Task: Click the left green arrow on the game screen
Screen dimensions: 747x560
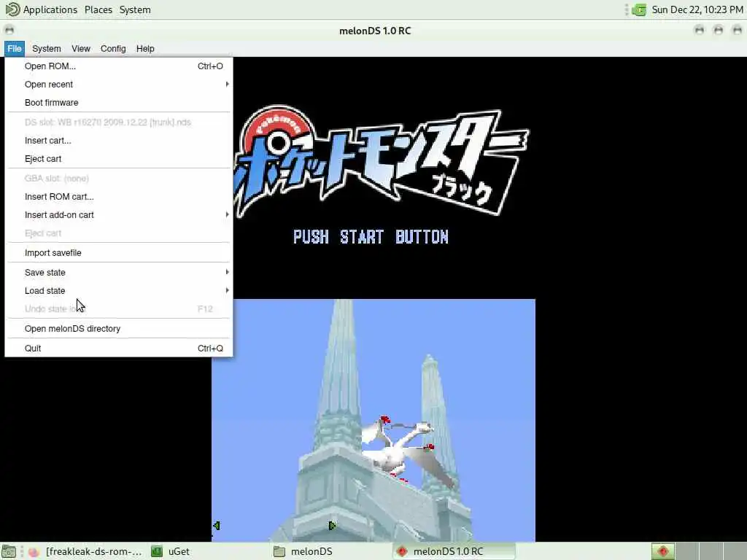Action: pos(216,526)
